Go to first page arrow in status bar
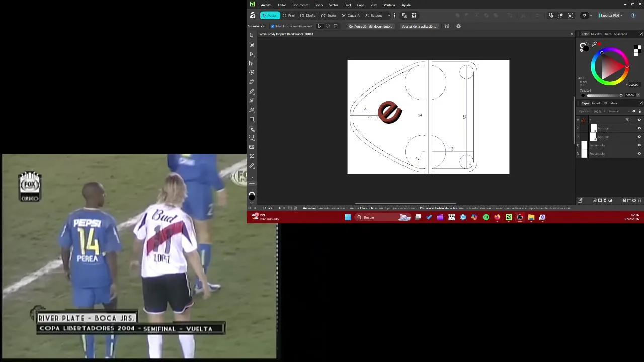Image resolution: width=644 pixels, height=362 pixels. coord(250,208)
